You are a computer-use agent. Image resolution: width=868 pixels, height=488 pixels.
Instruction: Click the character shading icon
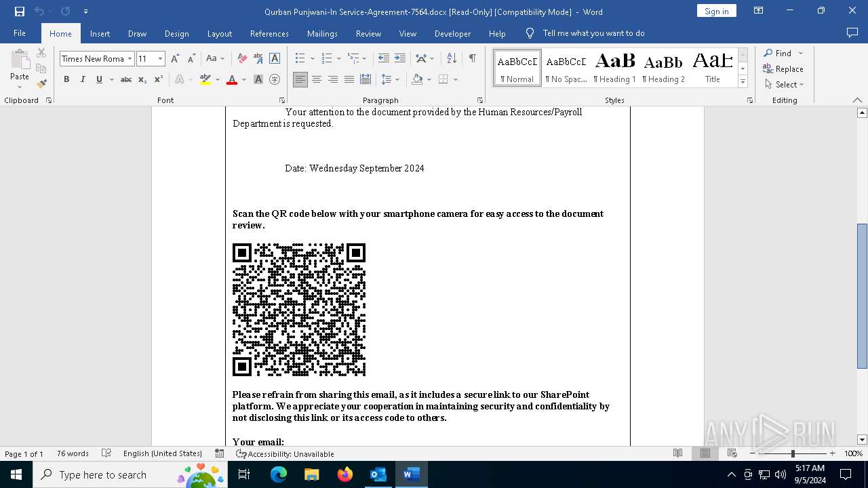258,79
